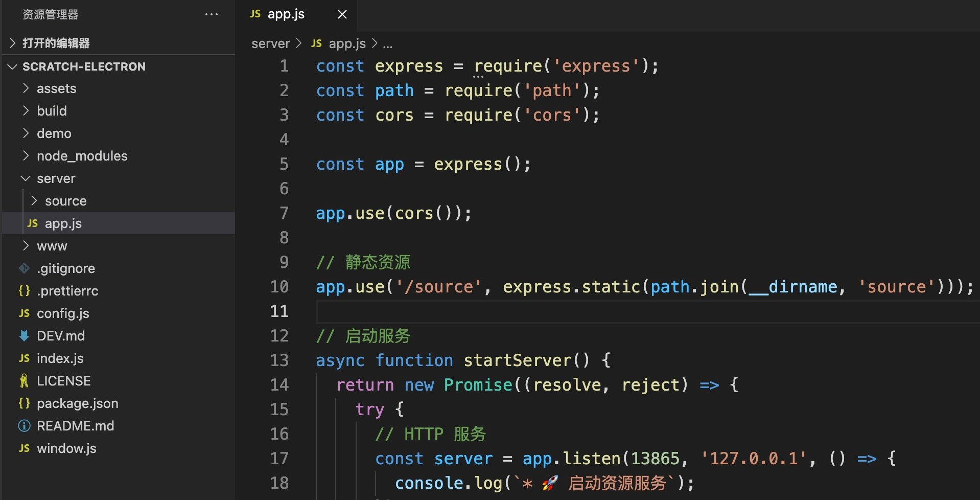
Task: Click the git icon of .gitignore
Action: [24, 268]
